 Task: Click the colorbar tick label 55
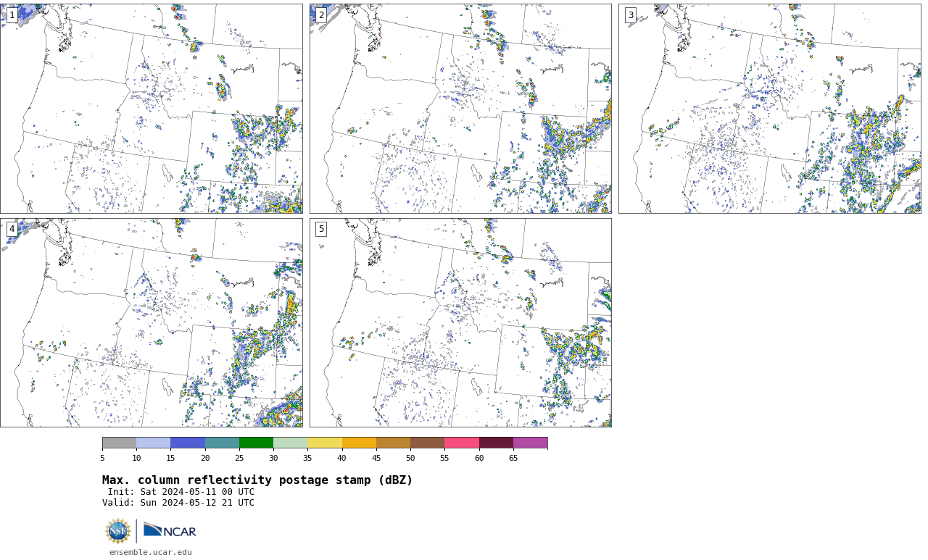tap(444, 458)
